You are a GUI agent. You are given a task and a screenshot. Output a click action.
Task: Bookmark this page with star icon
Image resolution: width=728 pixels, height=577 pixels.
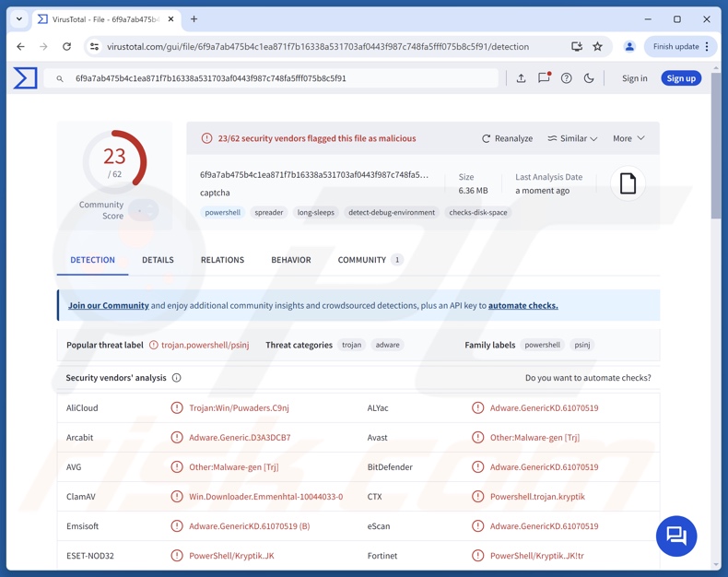[597, 46]
